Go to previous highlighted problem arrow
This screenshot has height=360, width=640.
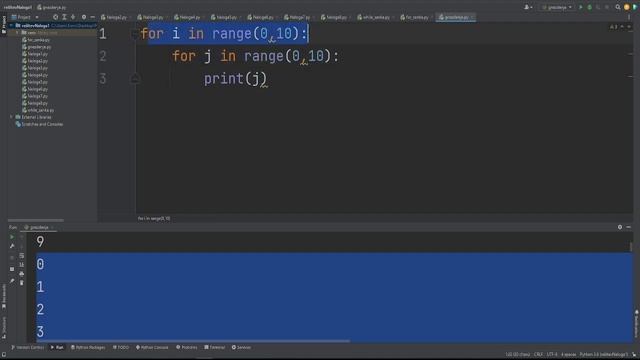pyautogui.click(x=622, y=27)
